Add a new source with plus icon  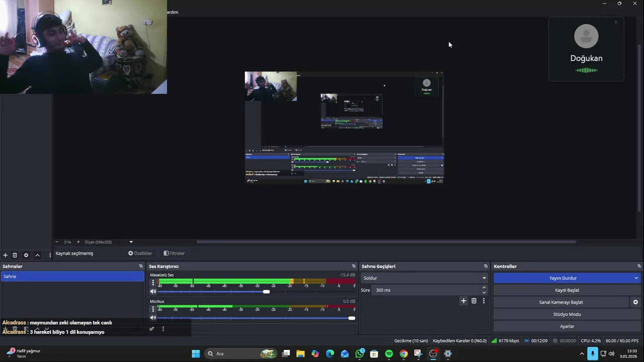point(5,255)
